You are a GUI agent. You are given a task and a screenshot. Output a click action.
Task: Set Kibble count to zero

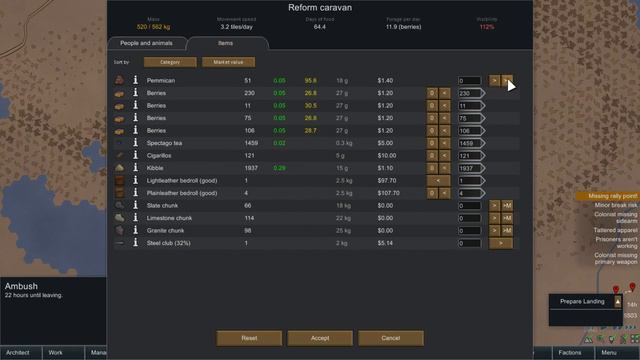432,168
